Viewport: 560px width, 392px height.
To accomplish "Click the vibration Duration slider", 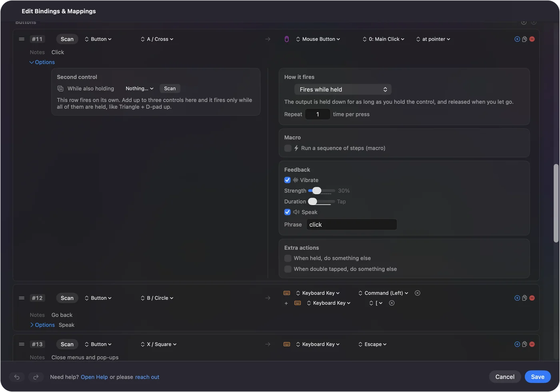I will tap(322, 202).
